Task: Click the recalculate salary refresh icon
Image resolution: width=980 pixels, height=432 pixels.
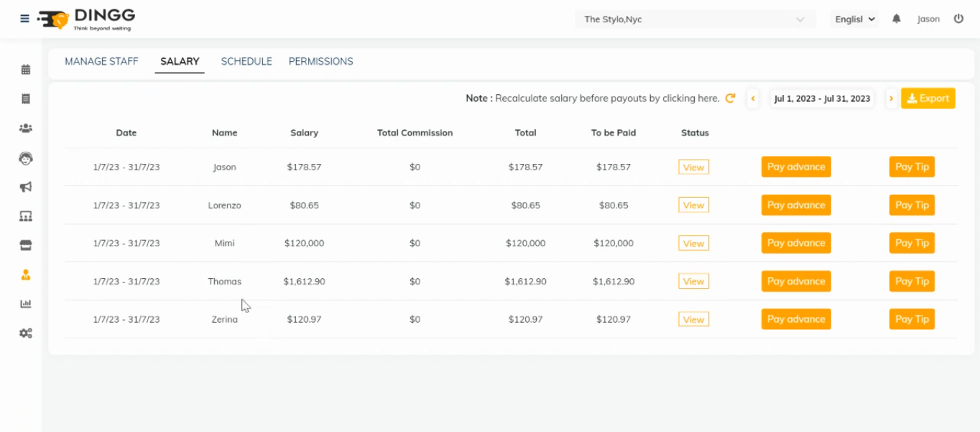Action: [731, 98]
